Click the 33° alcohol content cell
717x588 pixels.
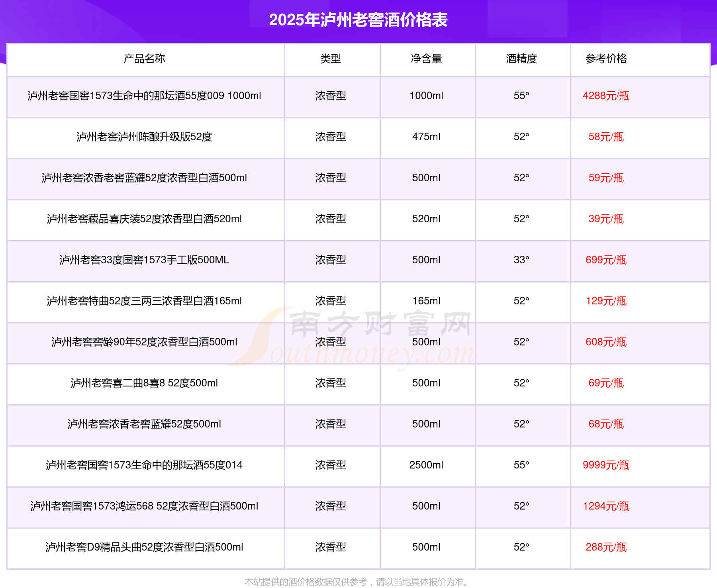pyautogui.click(x=521, y=260)
